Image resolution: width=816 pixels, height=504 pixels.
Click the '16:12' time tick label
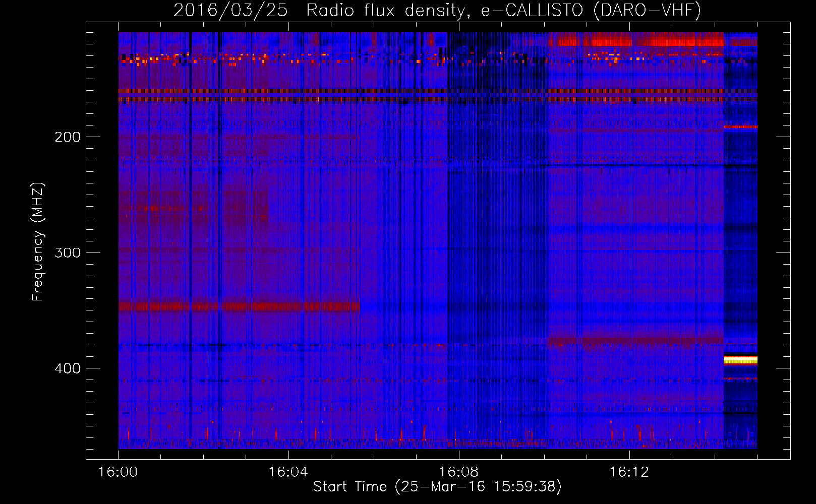629,472
